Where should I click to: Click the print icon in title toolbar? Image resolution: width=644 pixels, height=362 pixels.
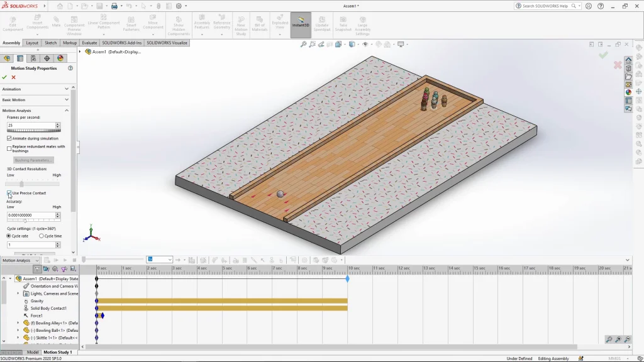pyautogui.click(x=114, y=6)
